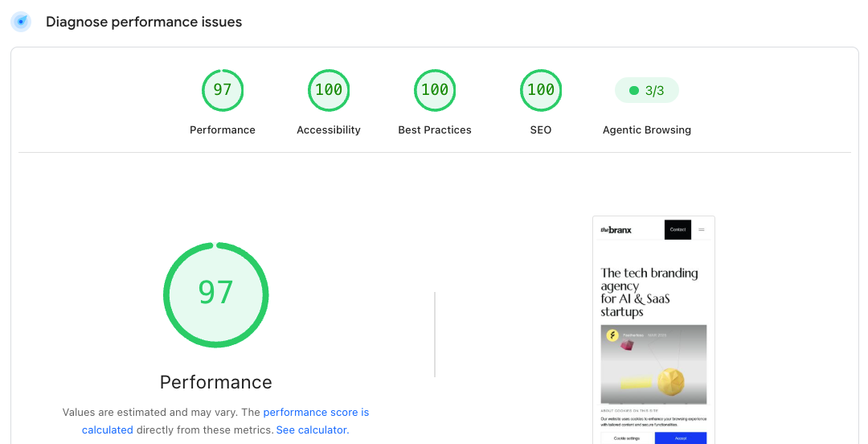Click the Best Practices label
This screenshot has height=444, width=868.
click(x=435, y=129)
